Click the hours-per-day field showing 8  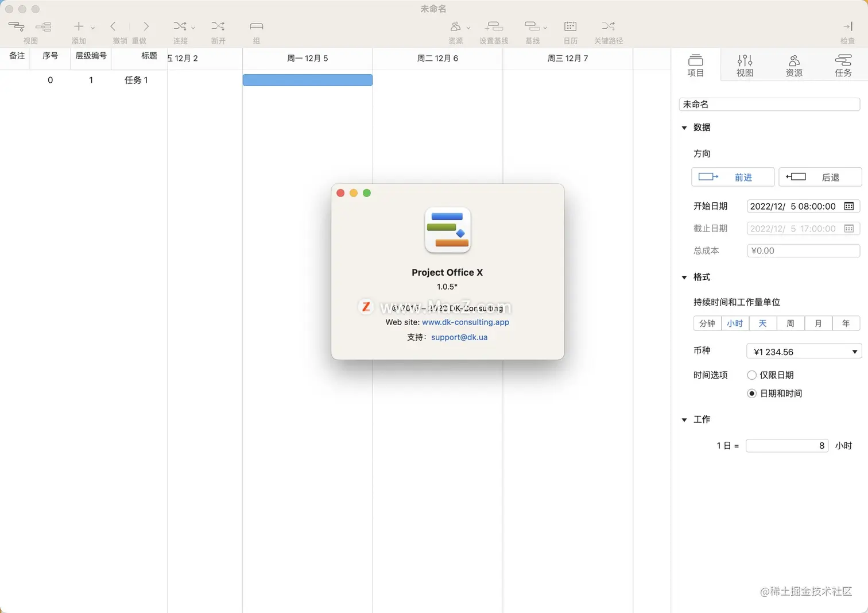pyautogui.click(x=787, y=446)
